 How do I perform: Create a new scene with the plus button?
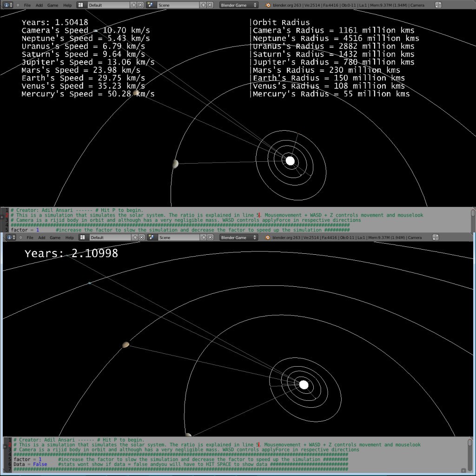tap(203, 5)
